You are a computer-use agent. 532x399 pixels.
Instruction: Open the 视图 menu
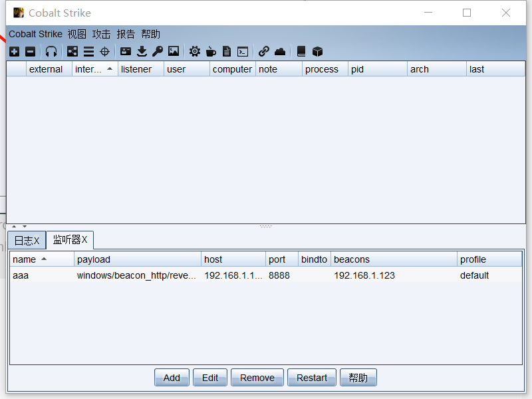point(76,34)
